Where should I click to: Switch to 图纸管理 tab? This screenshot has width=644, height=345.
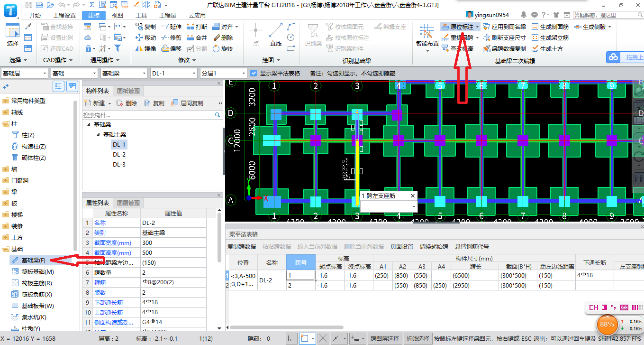pos(128,91)
